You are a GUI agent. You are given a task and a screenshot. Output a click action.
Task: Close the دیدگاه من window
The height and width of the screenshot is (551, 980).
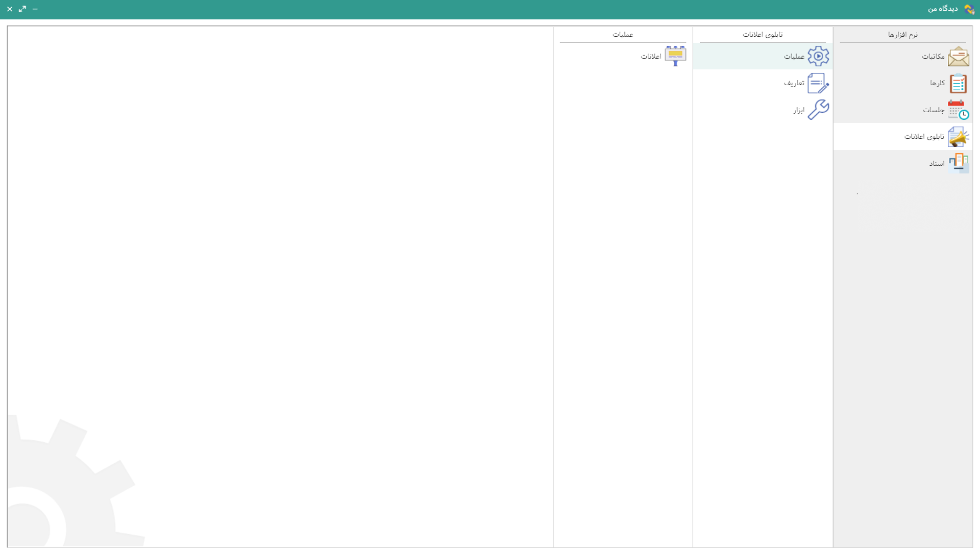click(x=10, y=9)
